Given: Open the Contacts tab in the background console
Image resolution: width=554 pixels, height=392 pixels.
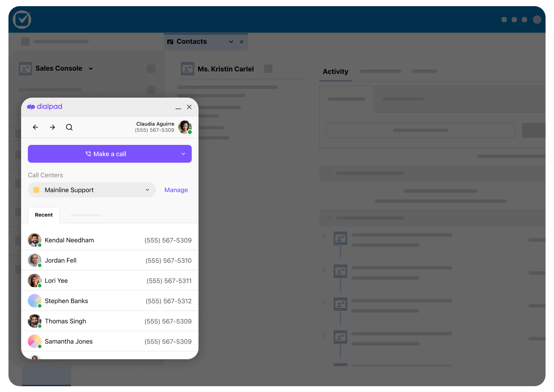Looking at the screenshot, I should 206,42.
